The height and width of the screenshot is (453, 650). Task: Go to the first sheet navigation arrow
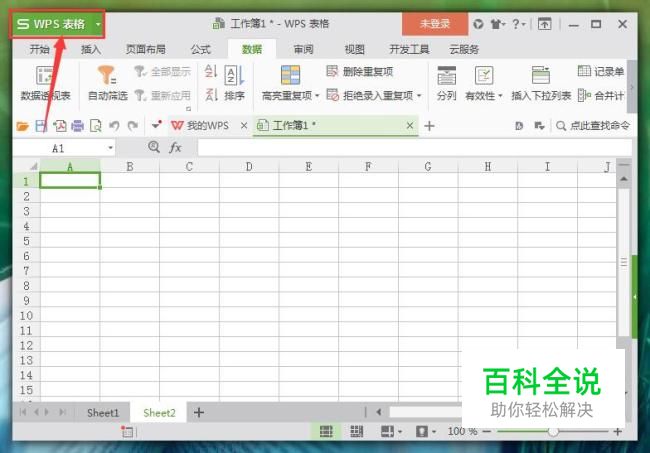click(x=23, y=412)
